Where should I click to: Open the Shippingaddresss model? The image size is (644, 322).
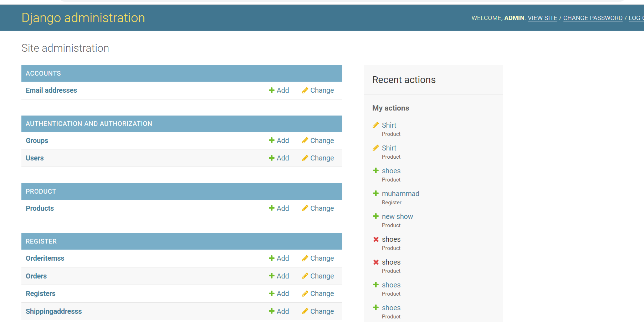[x=53, y=311]
